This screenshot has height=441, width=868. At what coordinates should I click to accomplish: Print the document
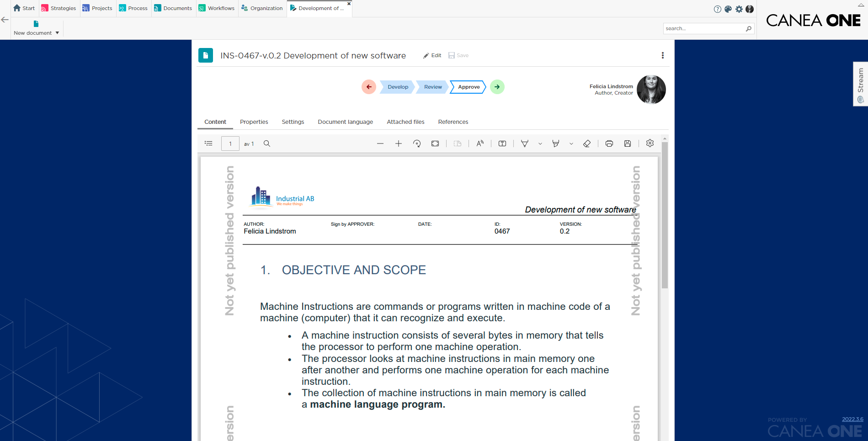point(609,143)
